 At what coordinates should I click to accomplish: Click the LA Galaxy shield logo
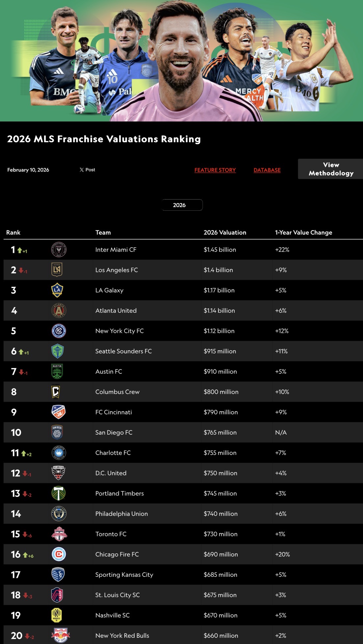click(57, 290)
